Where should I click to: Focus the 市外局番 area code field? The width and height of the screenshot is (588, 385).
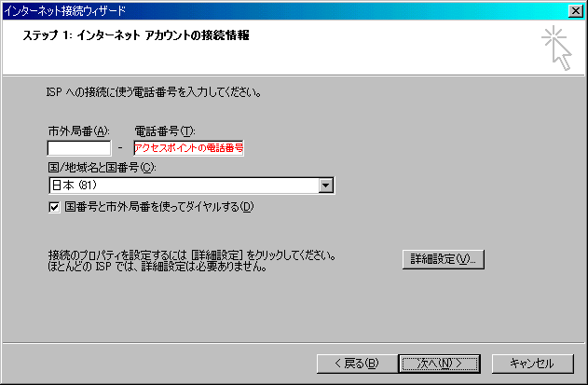pyautogui.click(x=79, y=148)
